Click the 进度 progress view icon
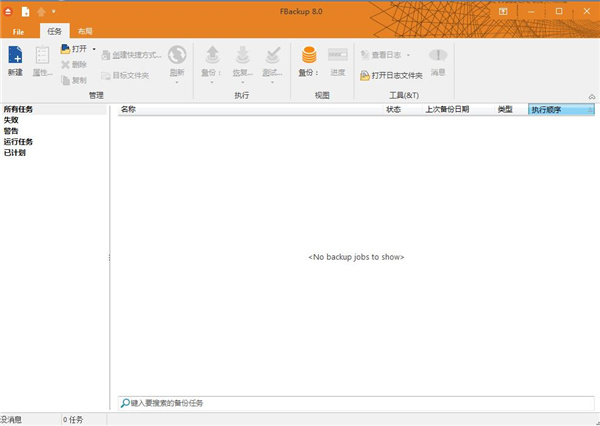600x426 pixels. click(x=338, y=55)
